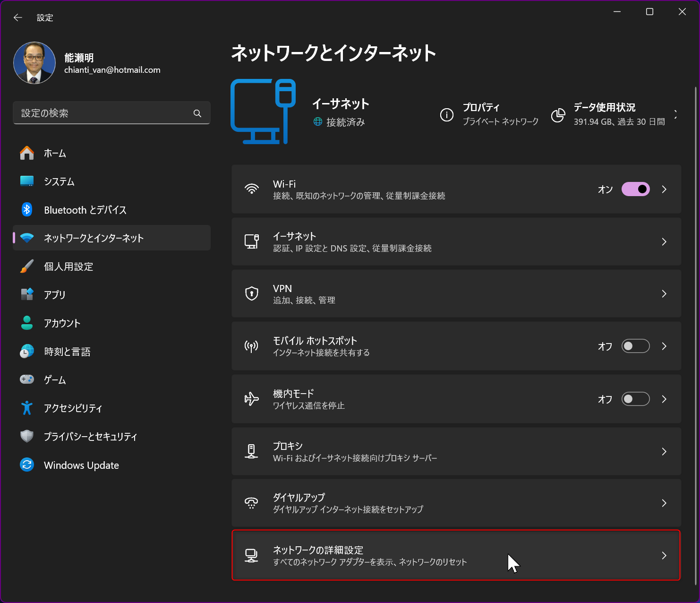This screenshot has height=603, width=700.
Task: Expand the Wi-Fi row chevron
Action: pos(664,189)
